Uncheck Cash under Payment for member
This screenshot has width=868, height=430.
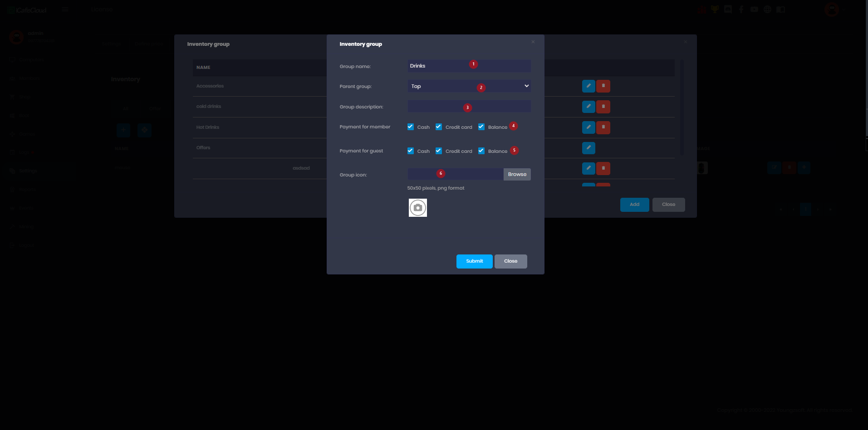click(x=411, y=127)
